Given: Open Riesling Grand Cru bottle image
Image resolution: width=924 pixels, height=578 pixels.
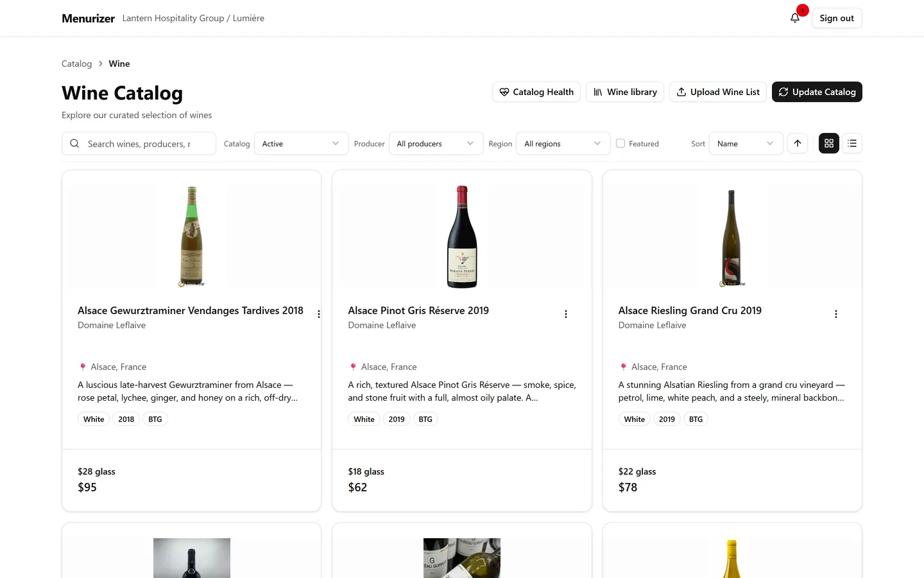Looking at the screenshot, I should pos(732,238).
